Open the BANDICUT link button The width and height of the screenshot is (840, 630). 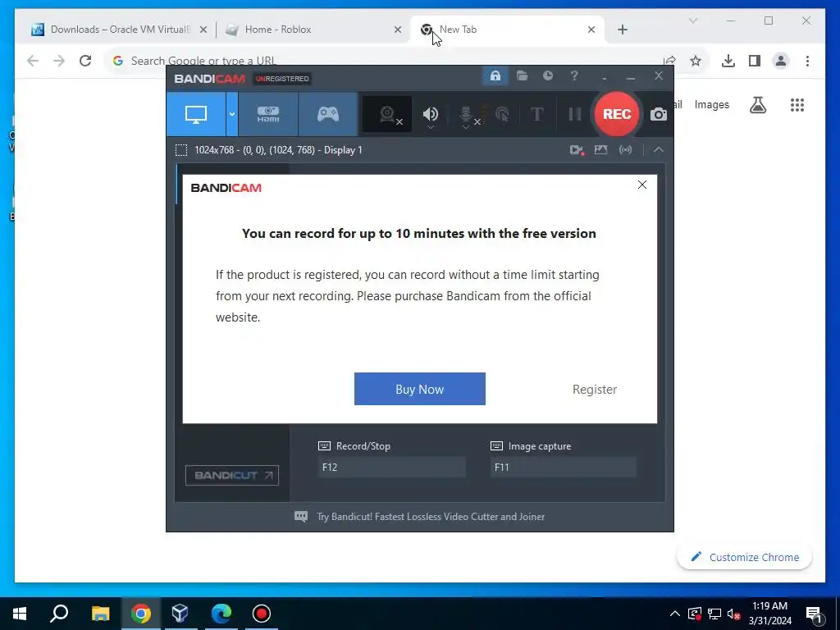click(232, 475)
